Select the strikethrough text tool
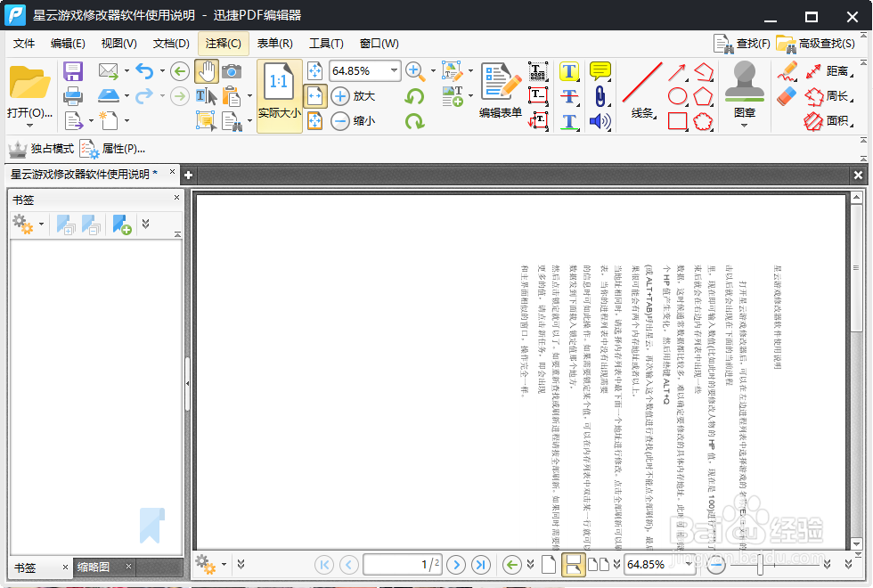This screenshot has width=873, height=588. click(x=569, y=96)
